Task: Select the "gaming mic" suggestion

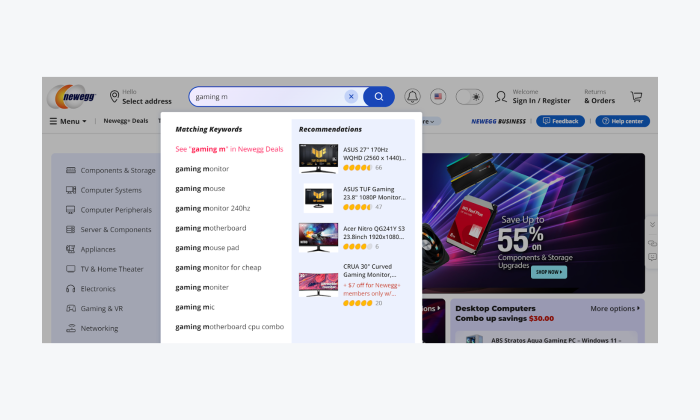Action: [195, 307]
